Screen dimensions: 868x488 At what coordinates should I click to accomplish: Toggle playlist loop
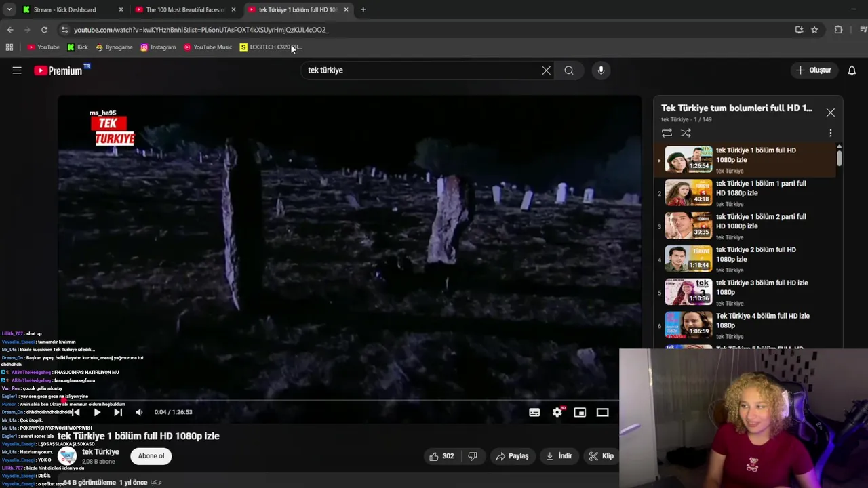pyautogui.click(x=667, y=134)
